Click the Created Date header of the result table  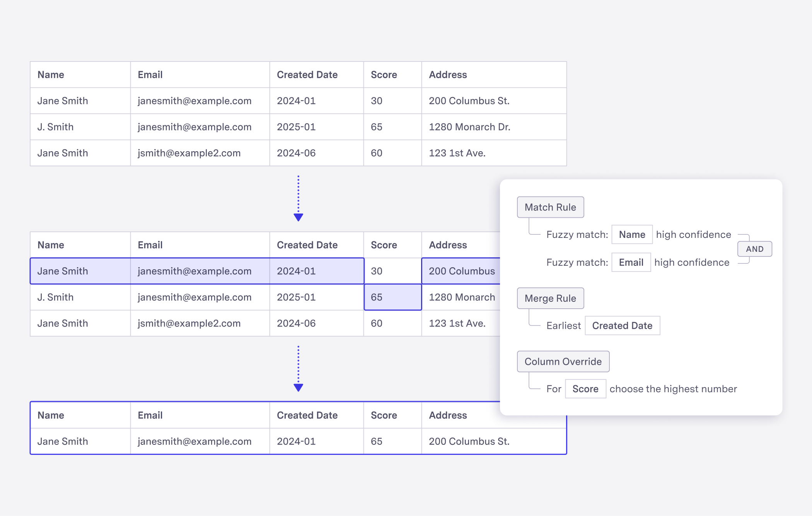pyautogui.click(x=307, y=415)
